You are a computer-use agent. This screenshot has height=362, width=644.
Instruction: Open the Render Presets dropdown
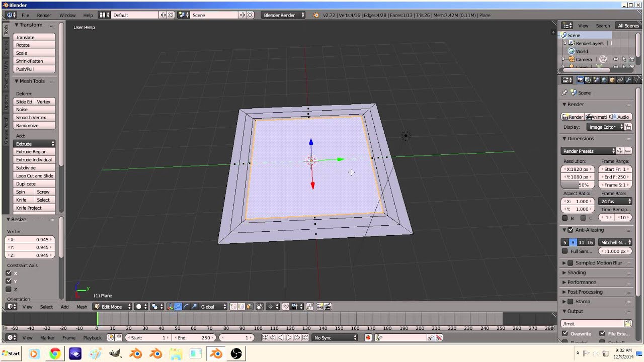tap(589, 151)
